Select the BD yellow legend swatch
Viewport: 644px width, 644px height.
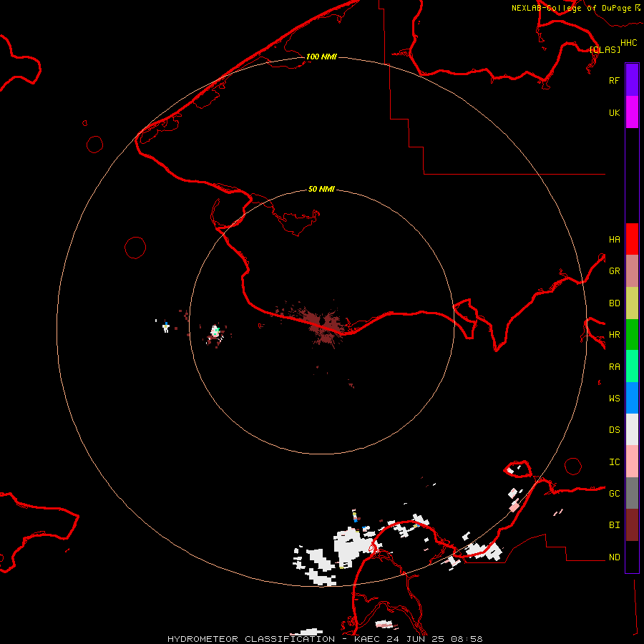[x=632, y=303]
